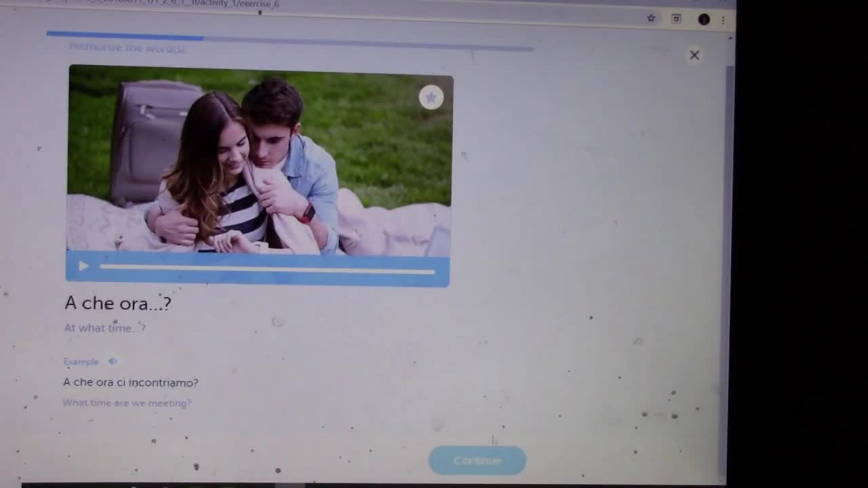Favorite this word with the star on the image

(431, 98)
